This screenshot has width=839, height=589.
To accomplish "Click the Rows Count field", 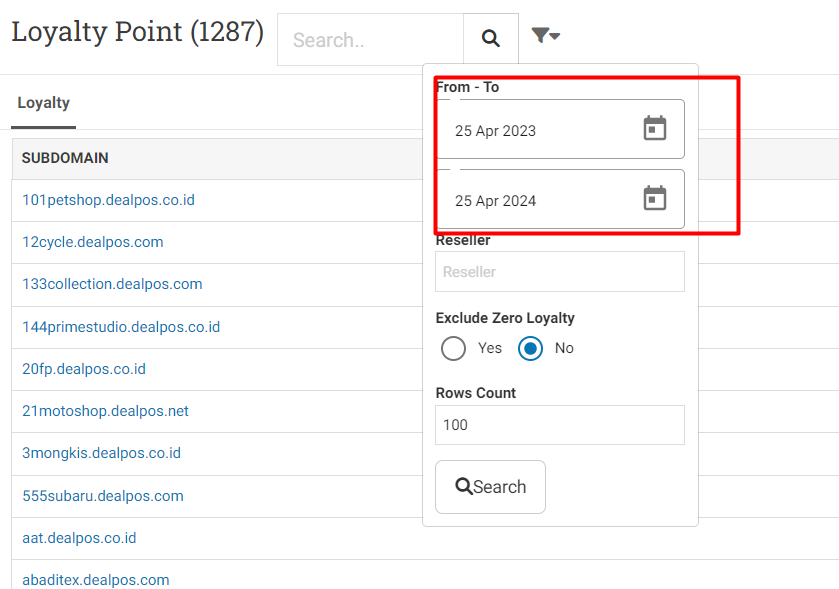I will point(560,425).
